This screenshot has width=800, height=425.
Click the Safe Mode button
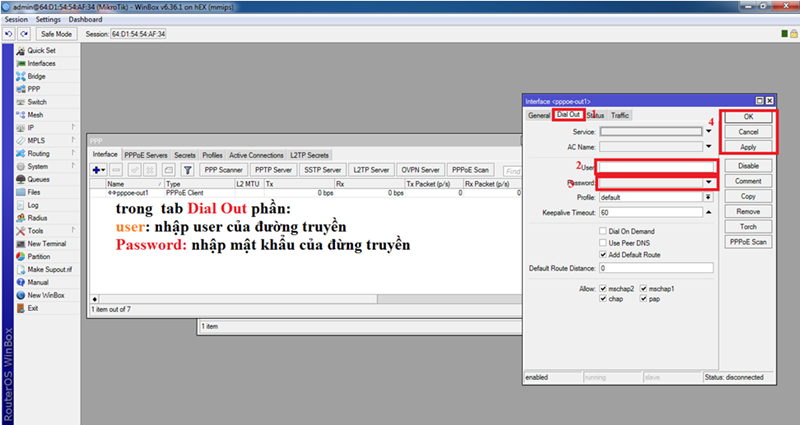coord(56,34)
